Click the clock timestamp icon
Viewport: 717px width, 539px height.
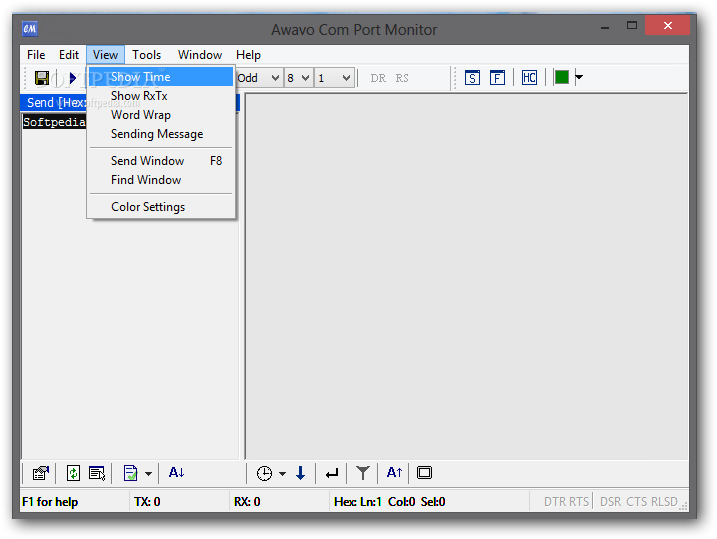(x=264, y=473)
